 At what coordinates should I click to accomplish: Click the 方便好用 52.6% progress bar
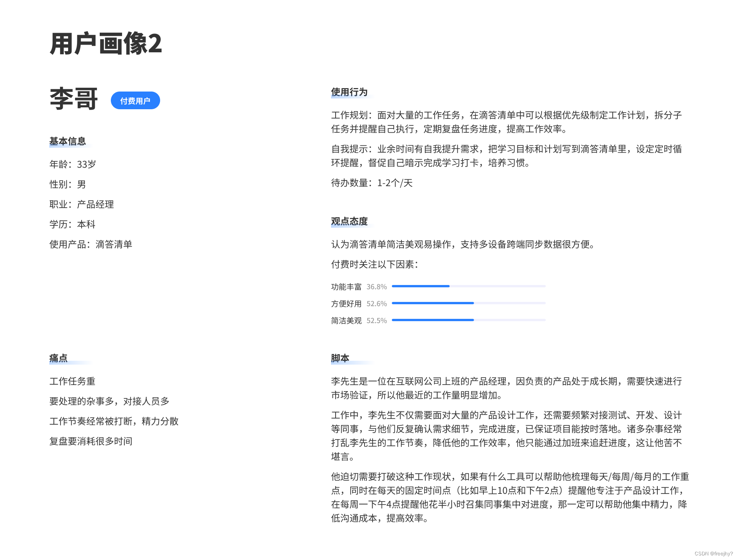click(x=468, y=303)
